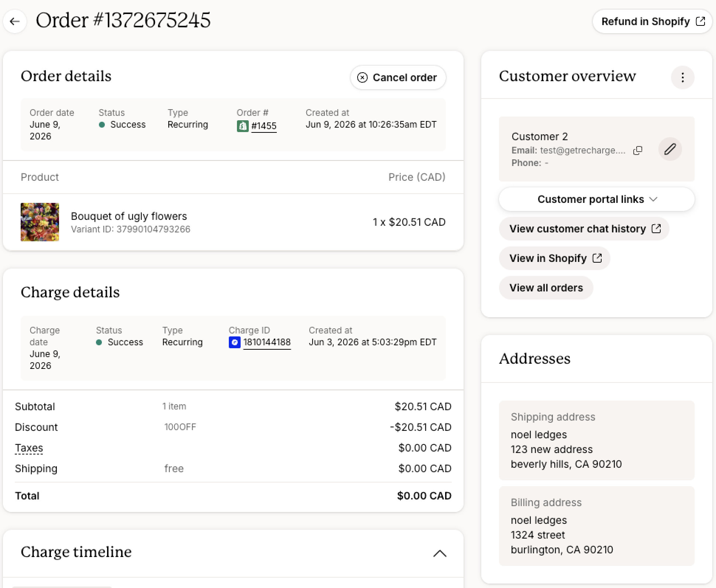Click shipping address 123 new address
The image size is (716, 588).
552,449
